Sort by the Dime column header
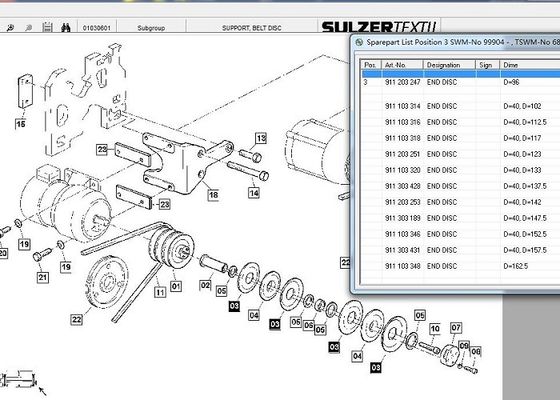 530,65
